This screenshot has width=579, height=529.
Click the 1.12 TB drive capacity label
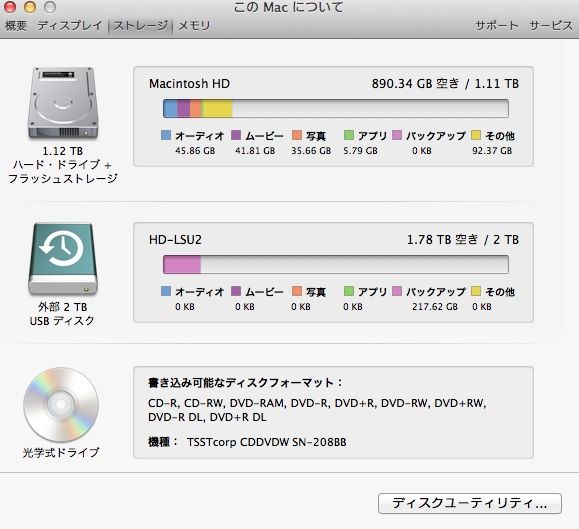click(62, 151)
